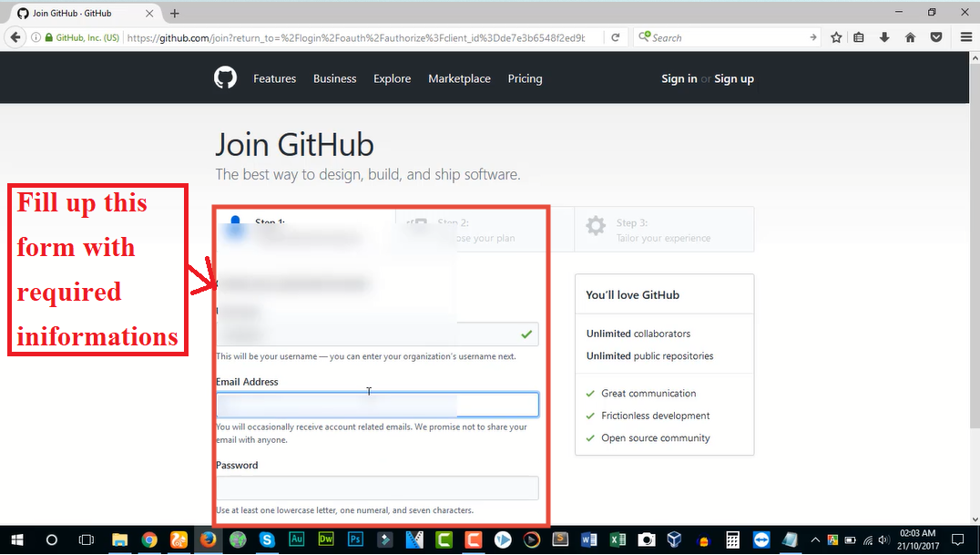Open Microsoft Excel from taskbar
980x555 pixels.
(x=618, y=540)
